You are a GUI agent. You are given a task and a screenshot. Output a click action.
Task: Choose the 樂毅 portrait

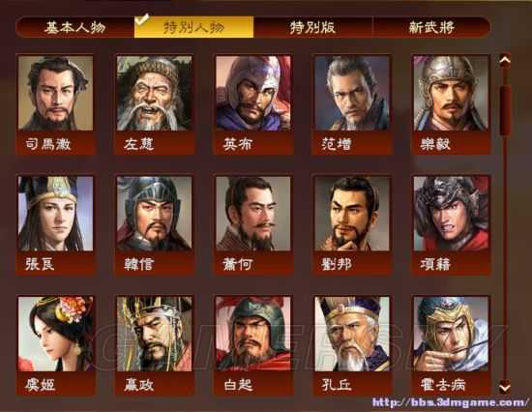(451, 93)
